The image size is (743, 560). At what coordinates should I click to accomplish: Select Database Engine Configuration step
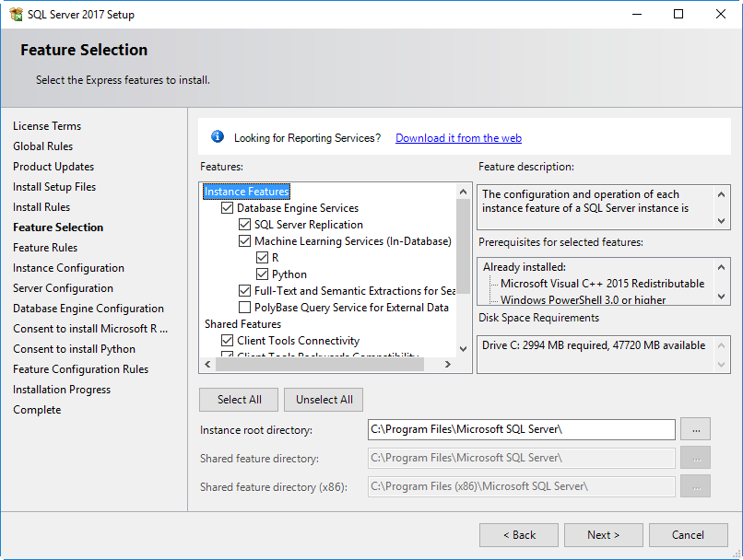click(x=88, y=309)
